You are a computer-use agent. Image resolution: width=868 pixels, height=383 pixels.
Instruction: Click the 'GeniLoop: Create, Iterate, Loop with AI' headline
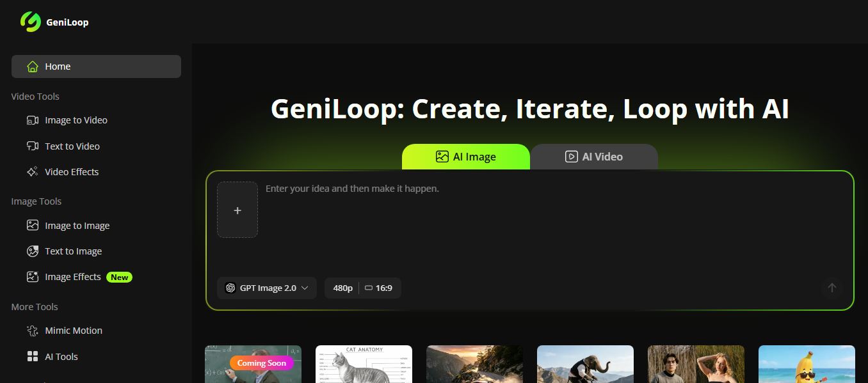tap(530, 109)
